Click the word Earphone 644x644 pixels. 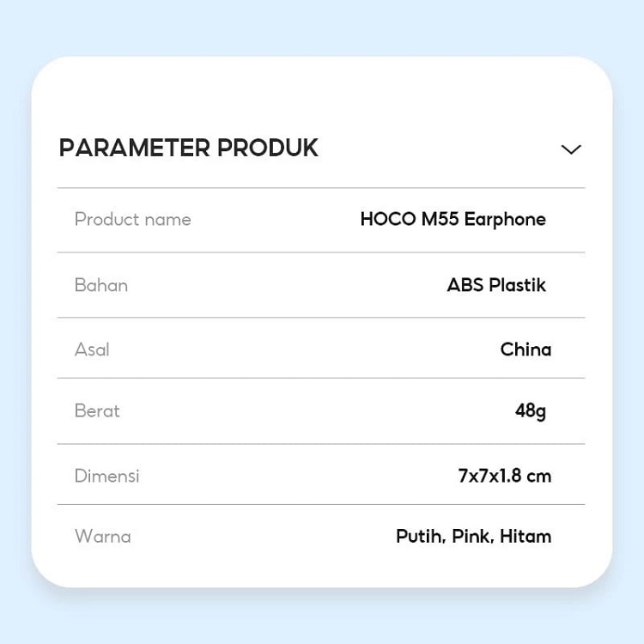coord(505,219)
